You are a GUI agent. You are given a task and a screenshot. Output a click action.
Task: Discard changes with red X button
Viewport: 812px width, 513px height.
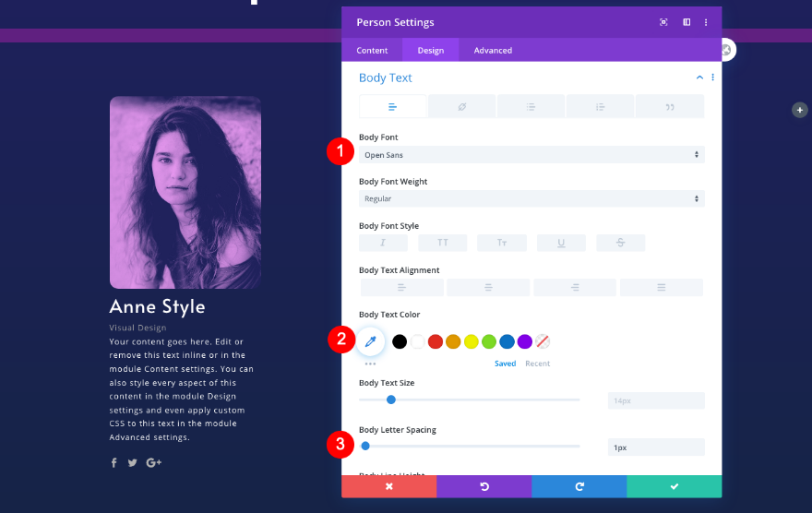tap(388, 486)
